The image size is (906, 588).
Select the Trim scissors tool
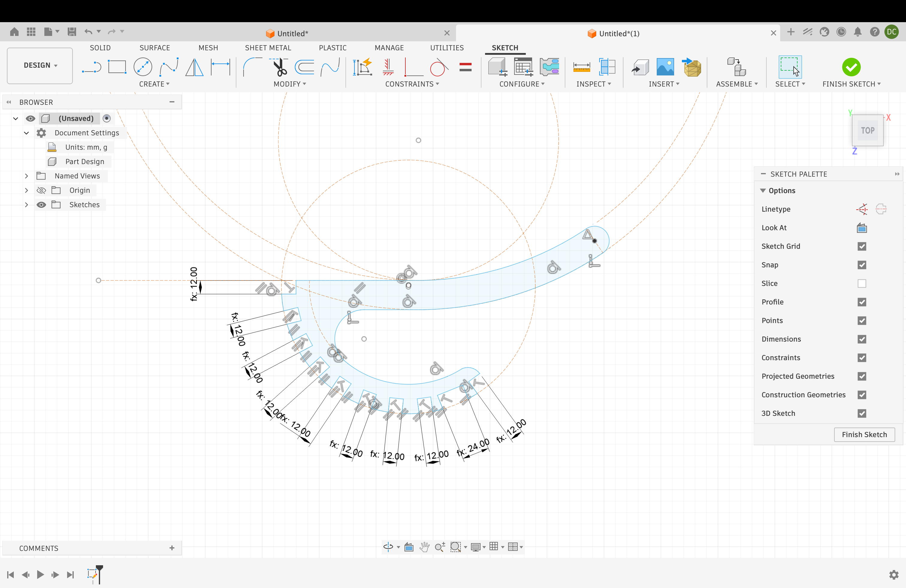pyautogui.click(x=279, y=67)
